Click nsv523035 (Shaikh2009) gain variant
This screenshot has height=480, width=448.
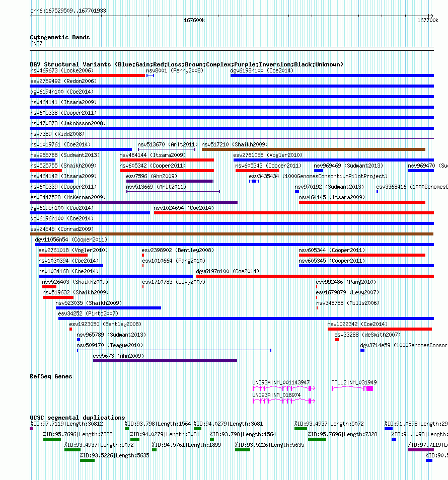(108, 307)
